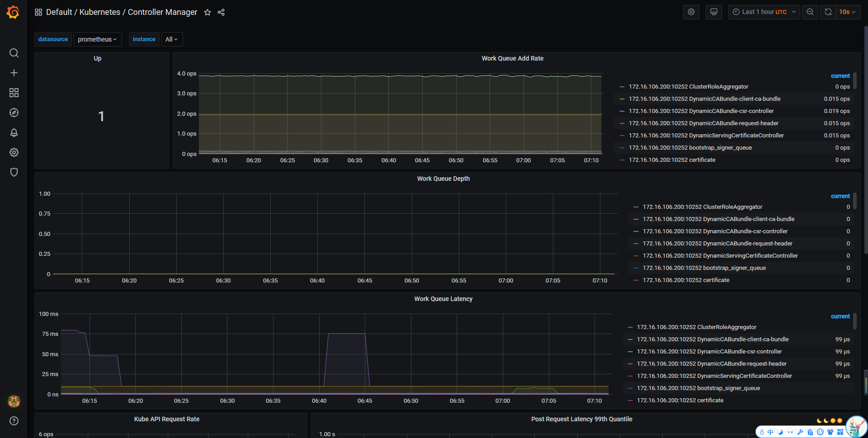Open the Grafana home logo
Image resolution: width=868 pixels, height=438 pixels.
13,12
